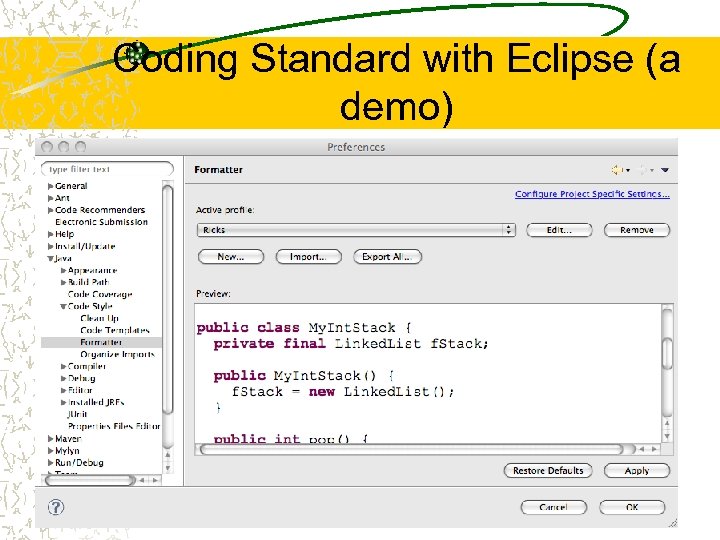Select Clean Up under Code Style
The image size is (720, 540).
tap(99, 318)
